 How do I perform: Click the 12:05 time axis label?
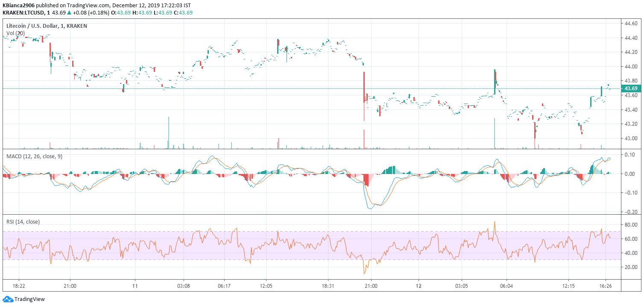click(x=266, y=286)
